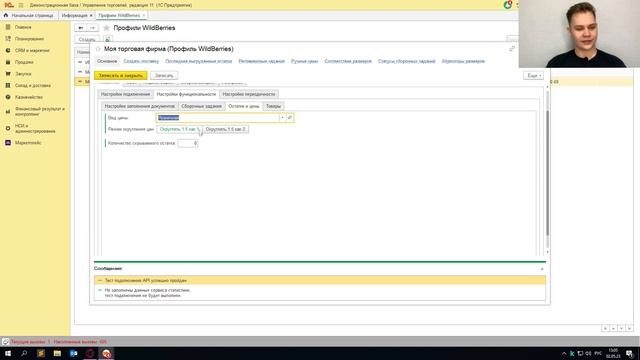Viewport: 640px width, 360px height.
Task: Close the Информация tab
Action: [91, 16]
